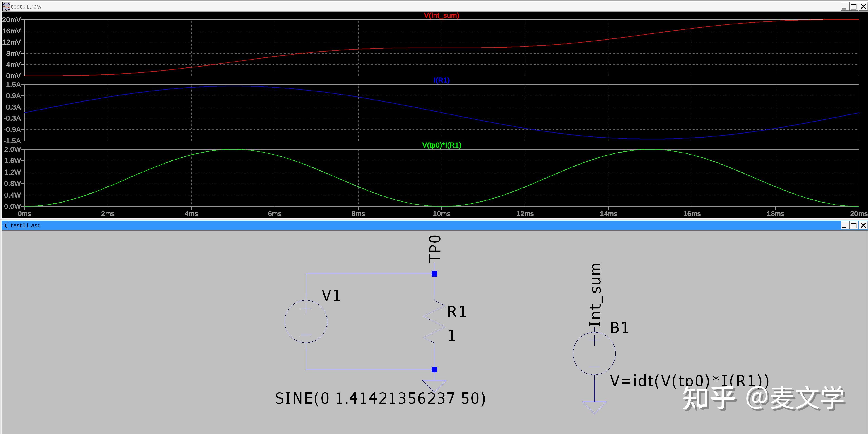Select the green V(tp0)*I(R1) trace label

click(441, 145)
